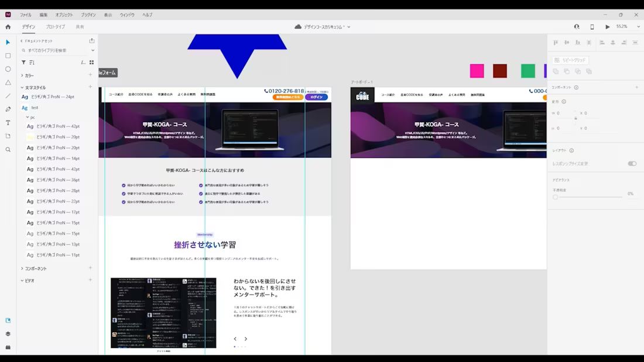Go back from ドキュメントアセット panel
This screenshot has width=644, height=362.
(x=21, y=40)
